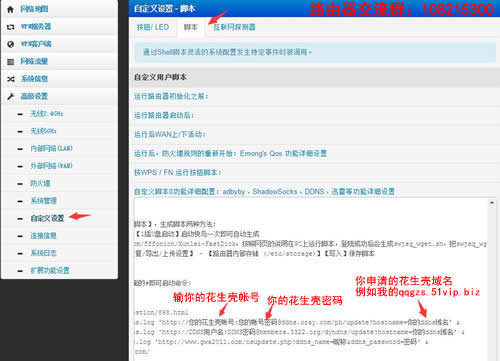Expand the 运行路由器初始化之前 script section

[171, 96]
